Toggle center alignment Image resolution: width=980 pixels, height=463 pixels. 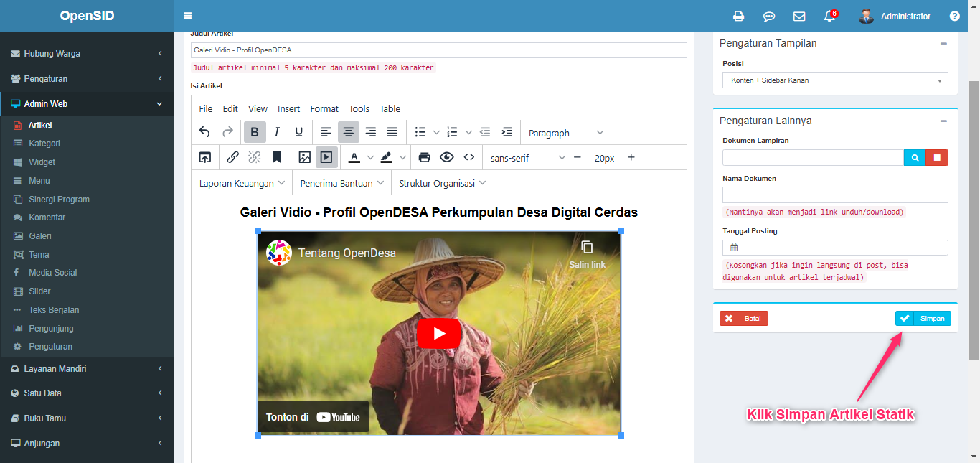tap(349, 132)
